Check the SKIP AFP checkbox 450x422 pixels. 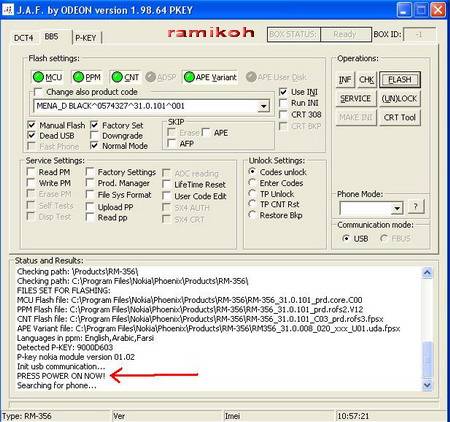point(172,143)
